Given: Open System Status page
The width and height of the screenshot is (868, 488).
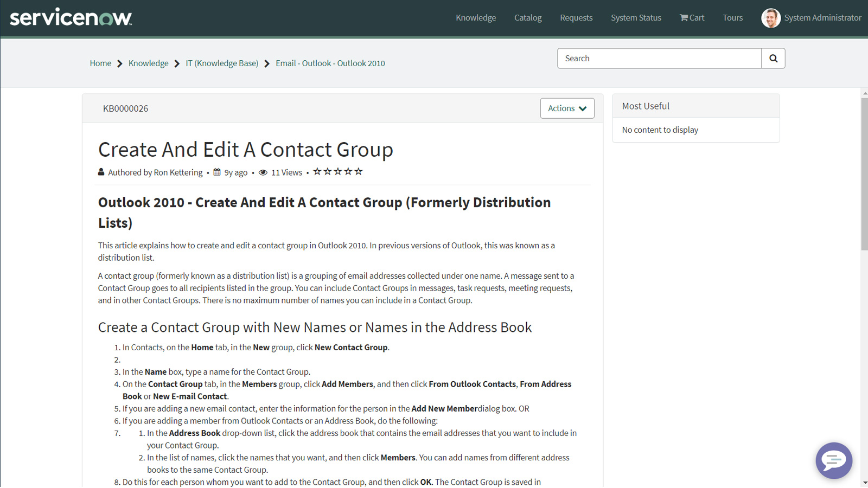Looking at the screenshot, I should tap(636, 18).
